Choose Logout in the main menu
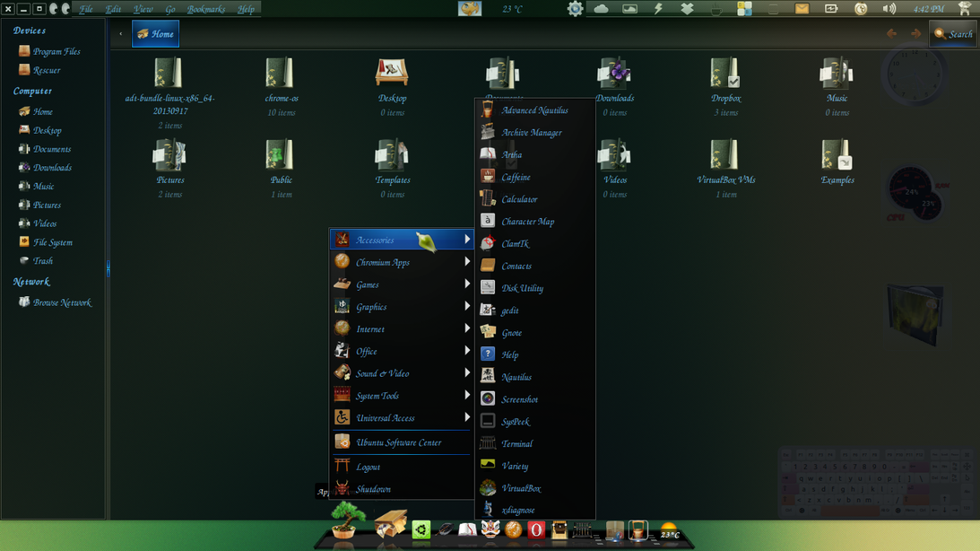 click(401, 467)
